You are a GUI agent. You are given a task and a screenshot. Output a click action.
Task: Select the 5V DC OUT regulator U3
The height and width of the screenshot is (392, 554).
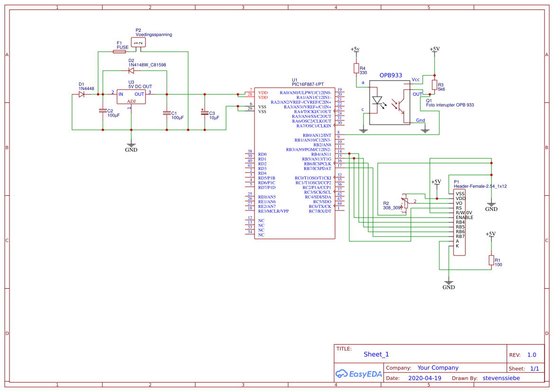click(131, 97)
